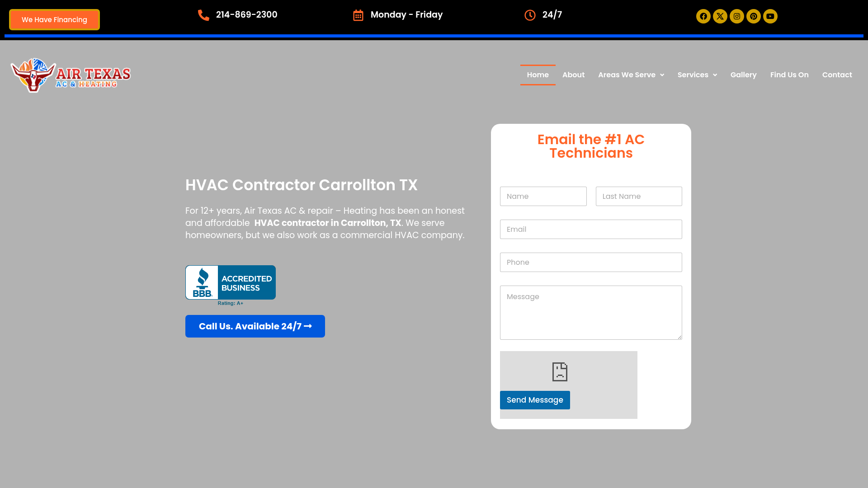Open the Gallery menu item
The height and width of the screenshot is (488, 868).
coord(743,75)
